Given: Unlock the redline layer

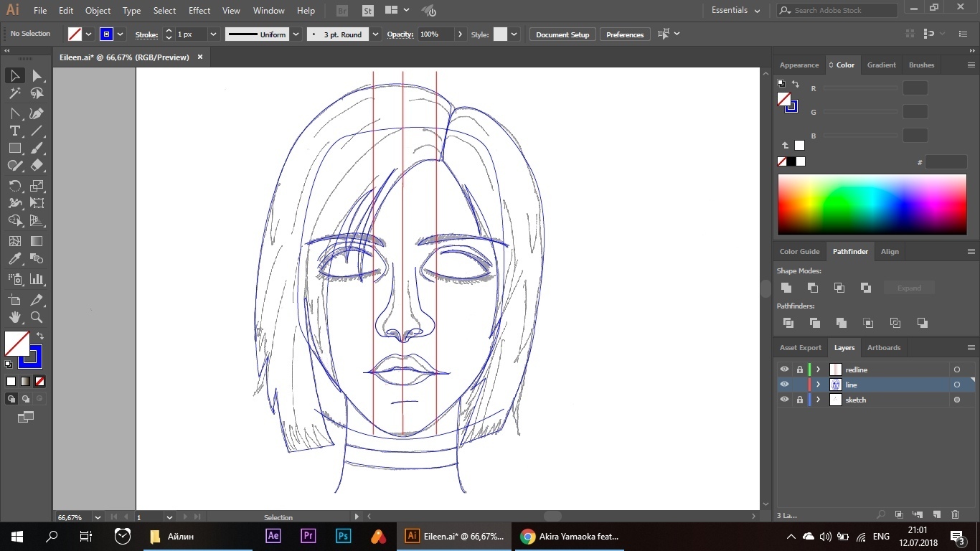Looking at the screenshot, I should coord(800,369).
